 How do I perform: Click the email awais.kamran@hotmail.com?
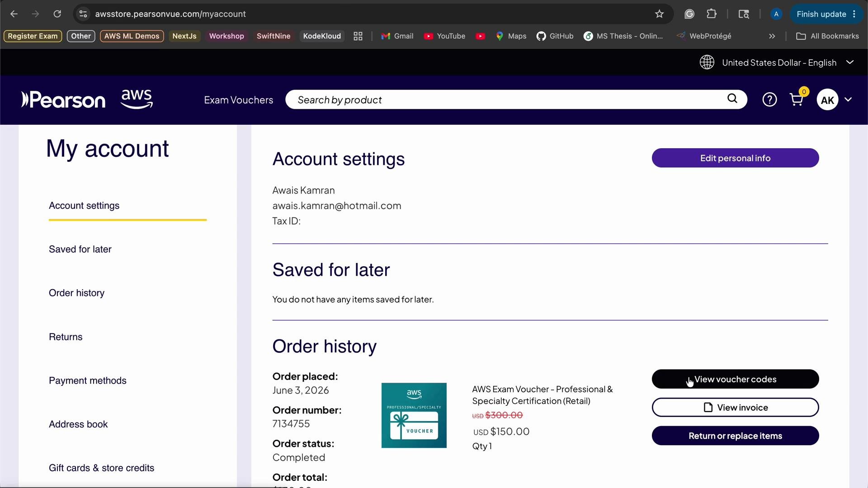coord(337,206)
